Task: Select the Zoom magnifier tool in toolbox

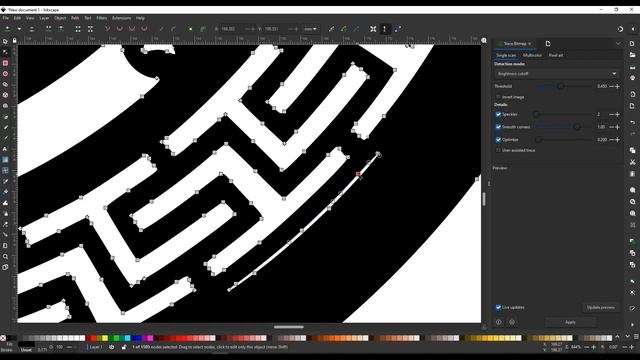Action: pos(5,256)
